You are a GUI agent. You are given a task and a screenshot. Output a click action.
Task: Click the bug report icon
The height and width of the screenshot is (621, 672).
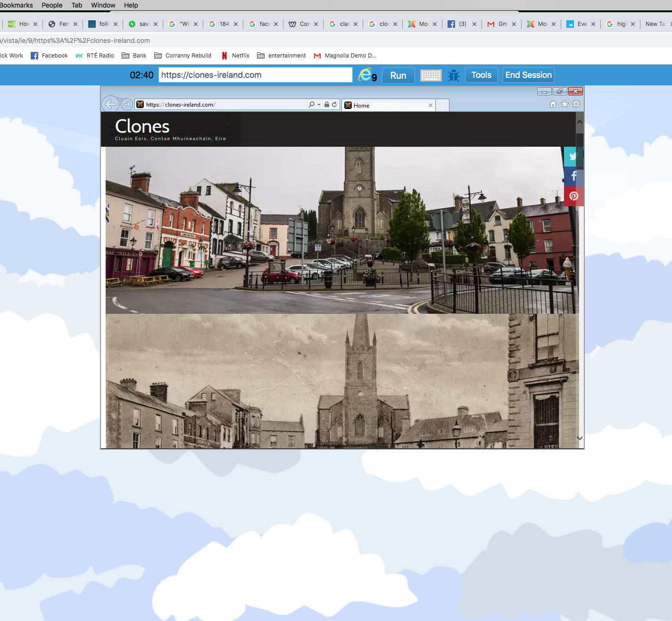pos(453,76)
